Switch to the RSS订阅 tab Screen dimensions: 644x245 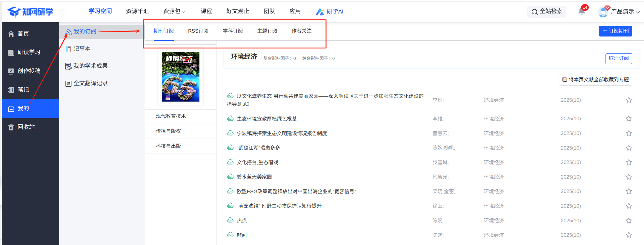pyautogui.click(x=198, y=31)
